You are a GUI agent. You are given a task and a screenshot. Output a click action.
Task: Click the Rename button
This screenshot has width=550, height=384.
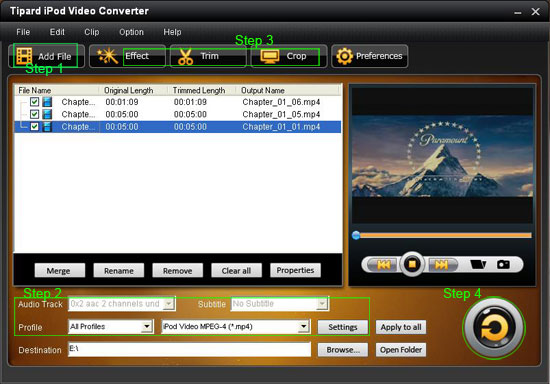[x=119, y=271]
